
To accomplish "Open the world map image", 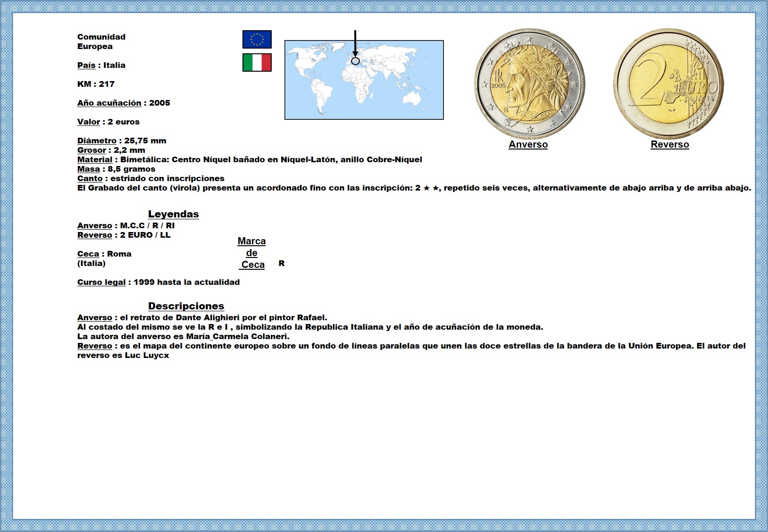I will coord(364,80).
